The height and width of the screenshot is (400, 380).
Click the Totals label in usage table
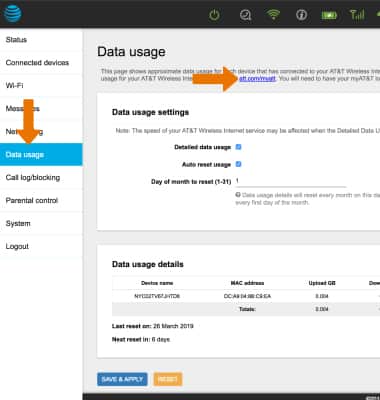tap(247, 309)
